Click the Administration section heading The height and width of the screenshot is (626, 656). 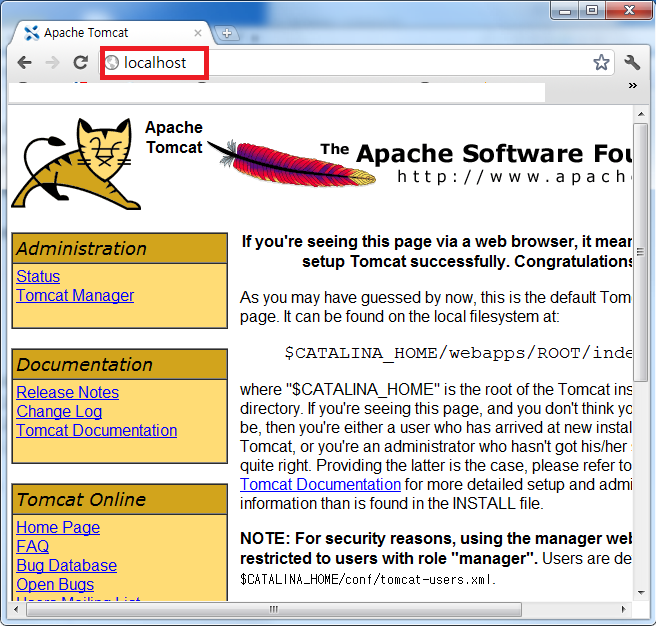[x=82, y=249]
